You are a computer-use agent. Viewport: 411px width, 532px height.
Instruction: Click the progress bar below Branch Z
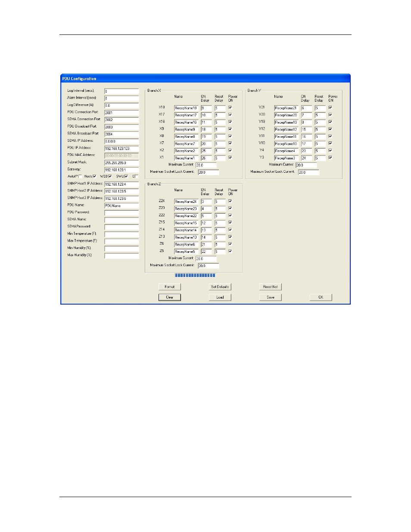coord(195,275)
